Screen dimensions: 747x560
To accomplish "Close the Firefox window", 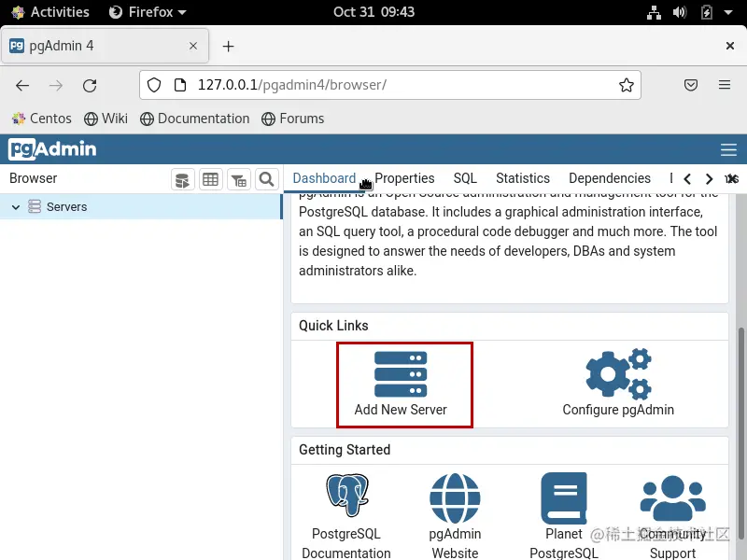I will [729, 46].
